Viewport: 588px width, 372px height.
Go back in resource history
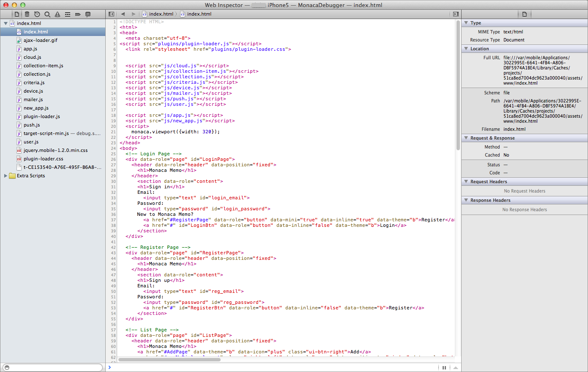123,14
